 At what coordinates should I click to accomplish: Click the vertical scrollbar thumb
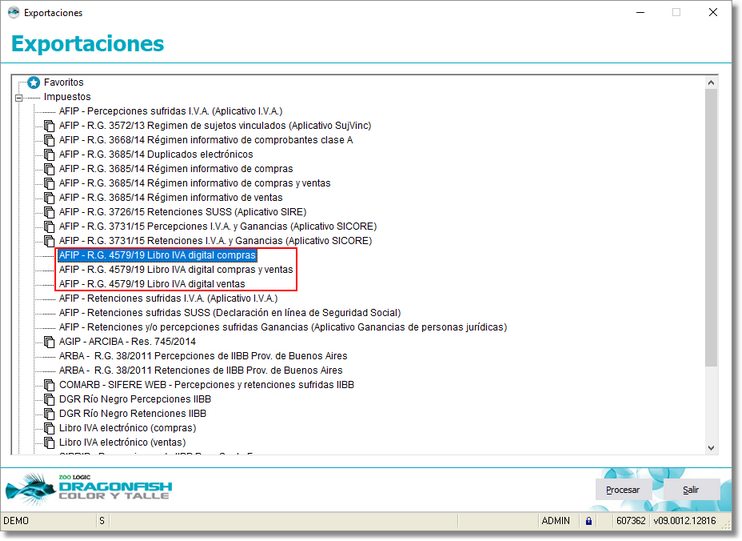(711, 227)
